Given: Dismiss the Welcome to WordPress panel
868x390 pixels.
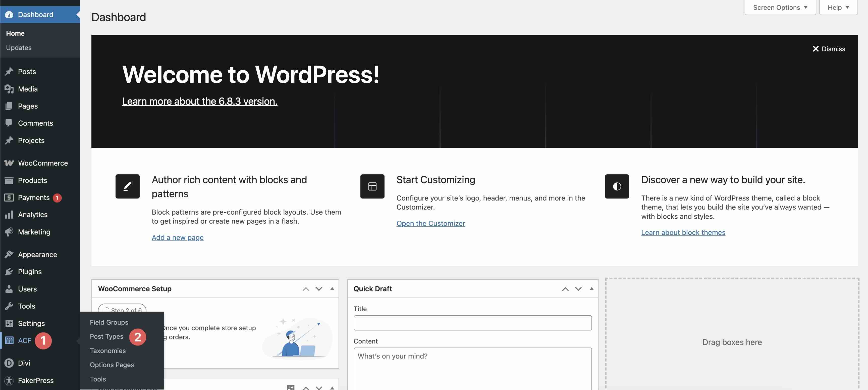Looking at the screenshot, I should (829, 49).
